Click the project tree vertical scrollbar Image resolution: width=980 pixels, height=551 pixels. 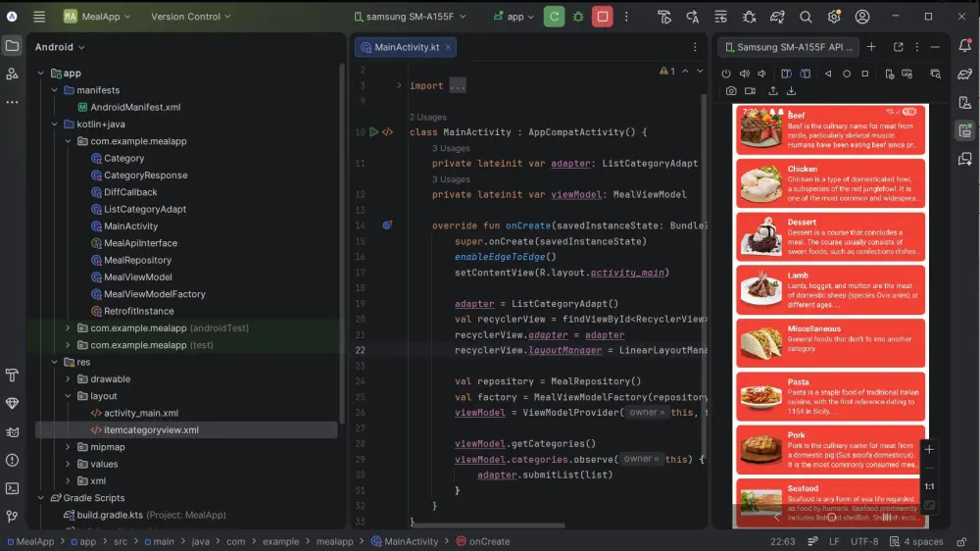(x=341, y=244)
